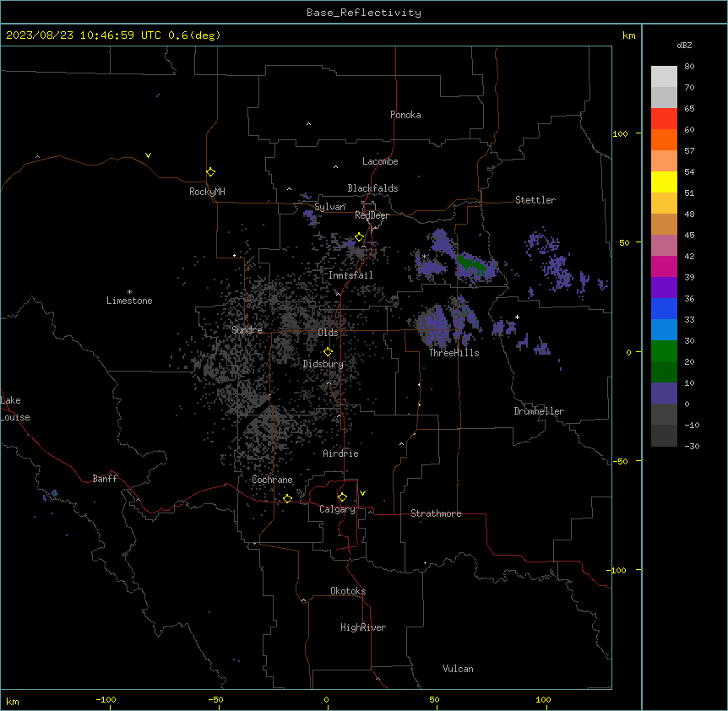728x711 pixels.
Task: Click the yellow diamond marker above RockyMH
Action: (x=211, y=172)
